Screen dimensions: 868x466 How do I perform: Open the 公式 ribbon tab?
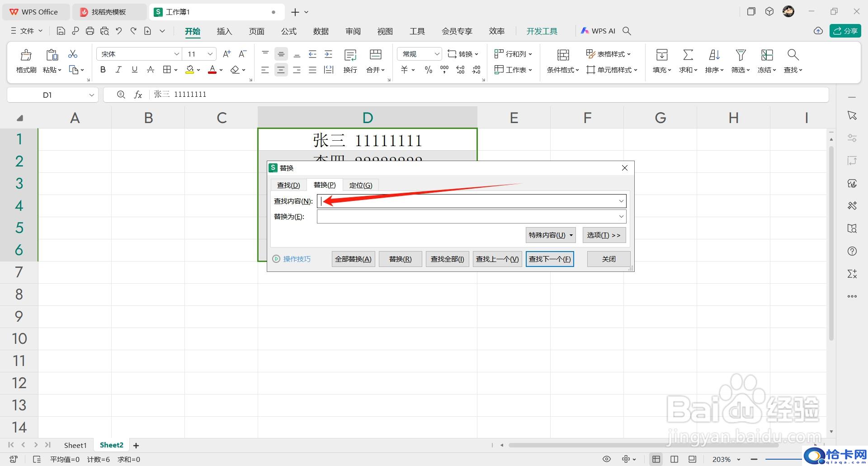click(289, 31)
